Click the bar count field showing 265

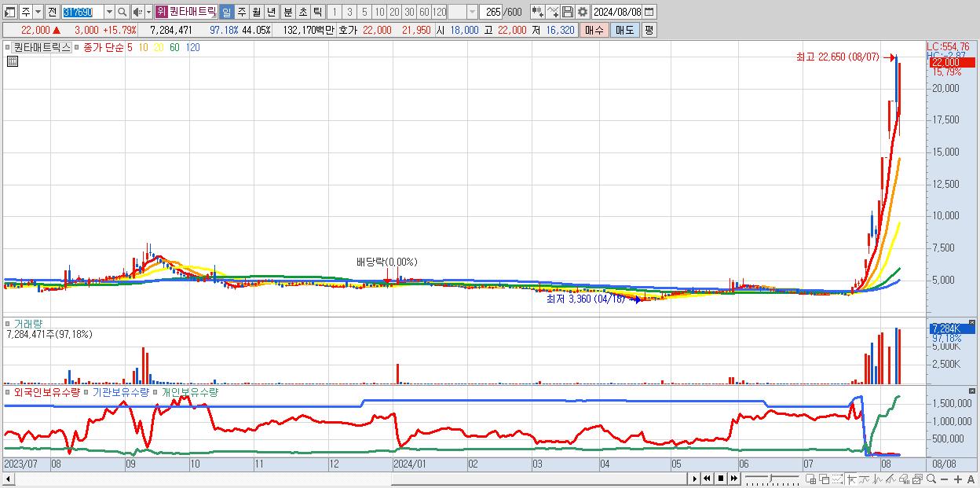[x=492, y=12]
